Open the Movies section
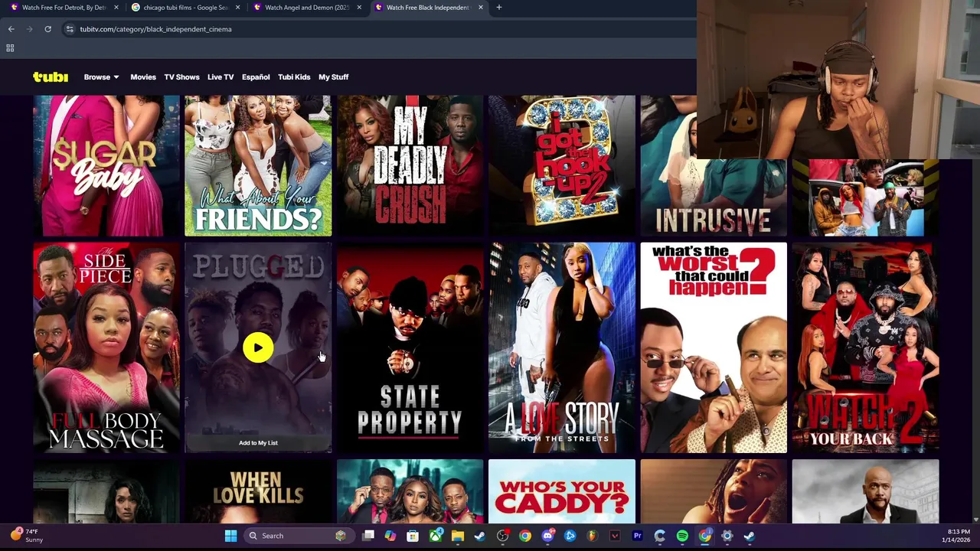The height and width of the screenshot is (551, 980). [143, 77]
